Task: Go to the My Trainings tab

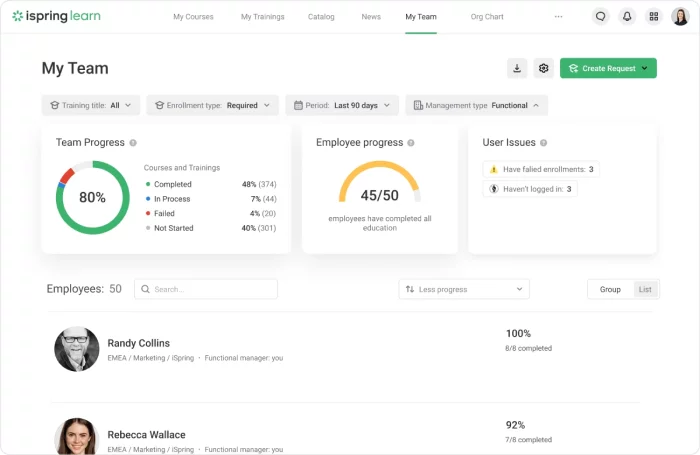Action: (x=262, y=17)
